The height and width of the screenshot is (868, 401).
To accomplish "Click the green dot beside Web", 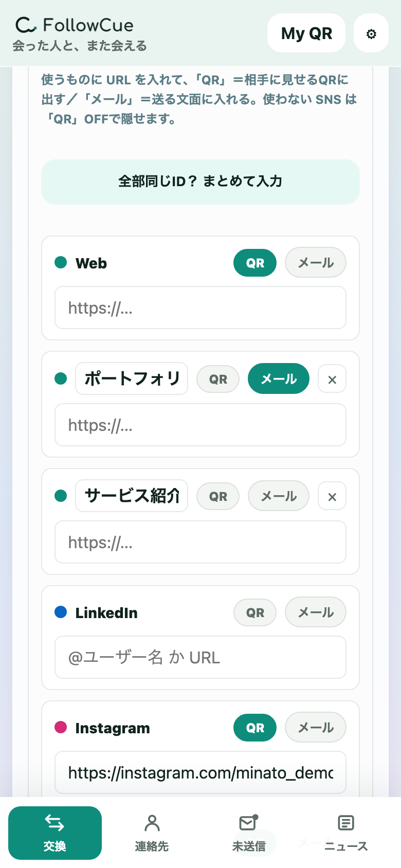I will 61,262.
